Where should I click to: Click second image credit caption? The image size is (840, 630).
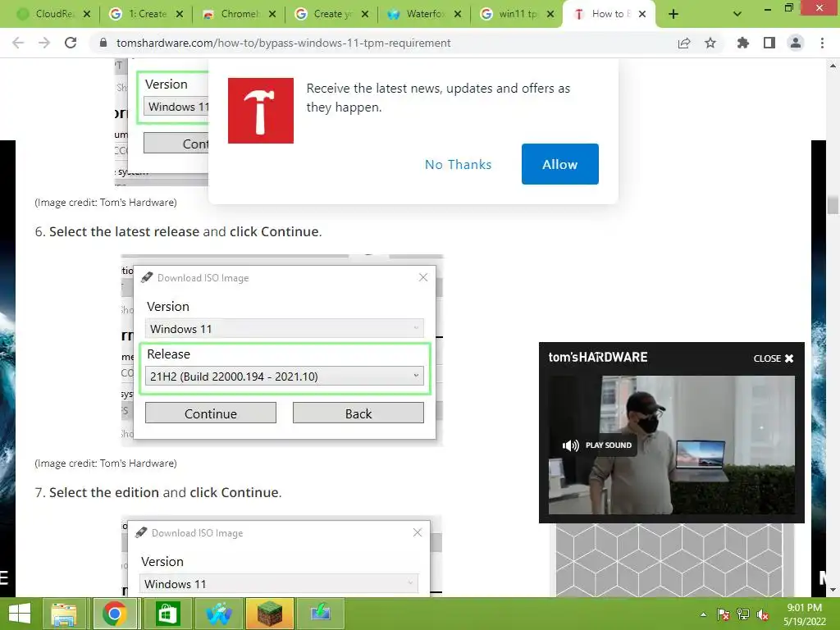tap(106, 463)
